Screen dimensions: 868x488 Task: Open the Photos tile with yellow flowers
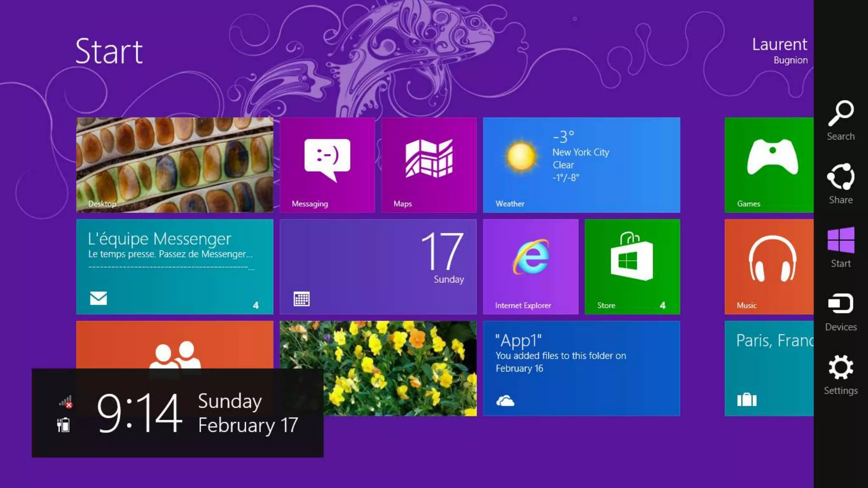coord(401,368)
